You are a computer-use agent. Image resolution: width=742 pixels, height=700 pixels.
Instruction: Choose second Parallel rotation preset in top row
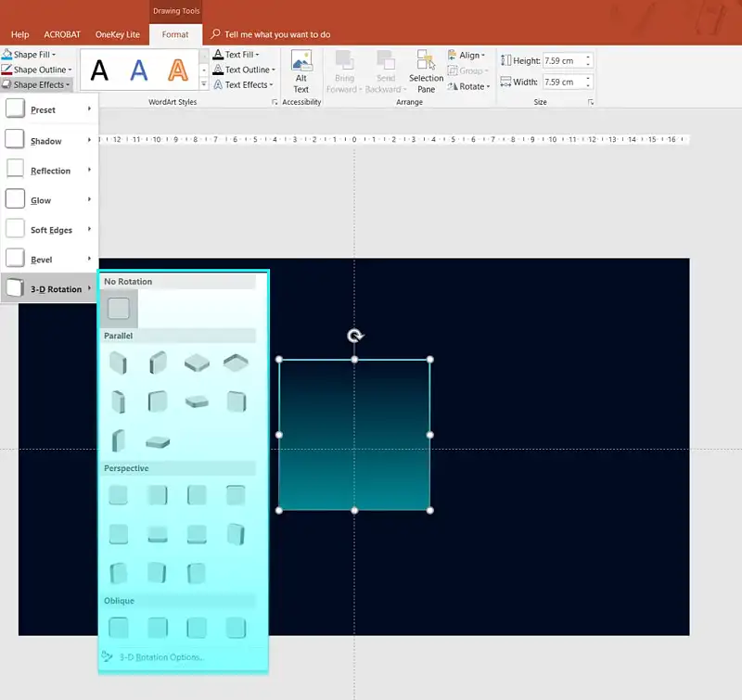pyautogui.click(x=158, y=363)
